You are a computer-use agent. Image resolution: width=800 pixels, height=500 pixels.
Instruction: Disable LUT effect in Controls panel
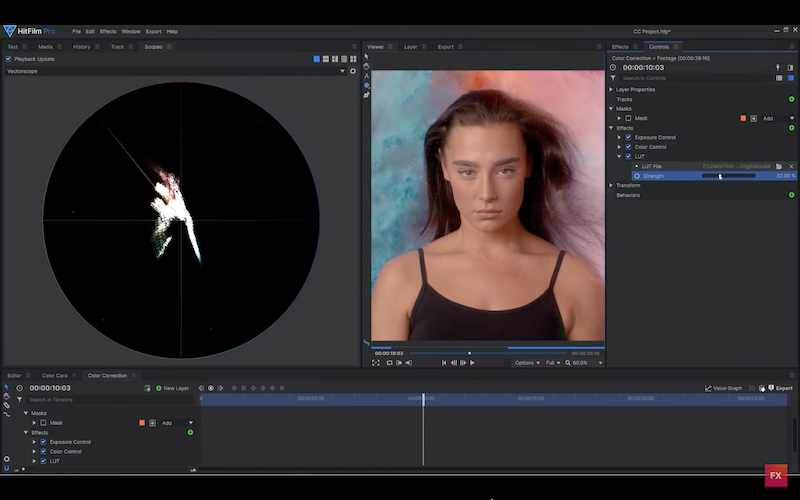click(x=628, y=157)
